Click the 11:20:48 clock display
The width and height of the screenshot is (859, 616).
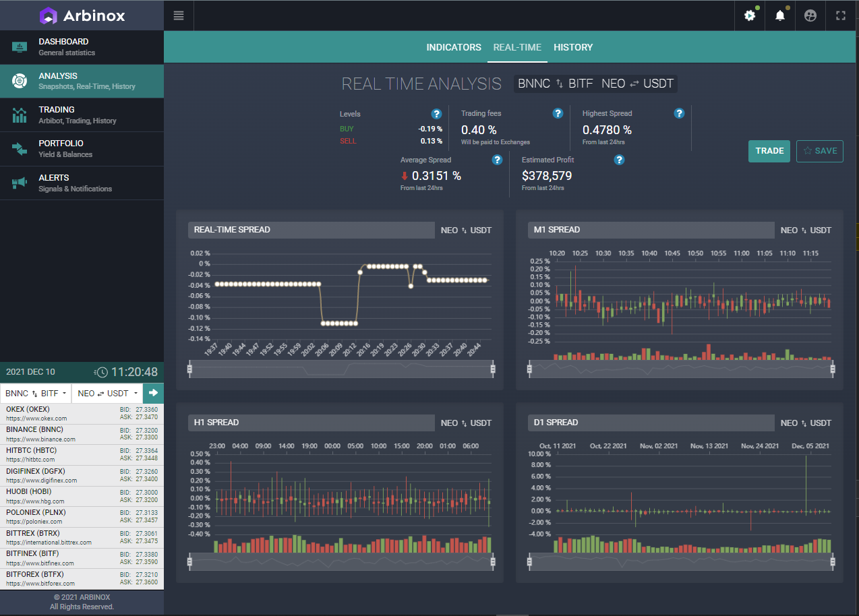(134, 372)
